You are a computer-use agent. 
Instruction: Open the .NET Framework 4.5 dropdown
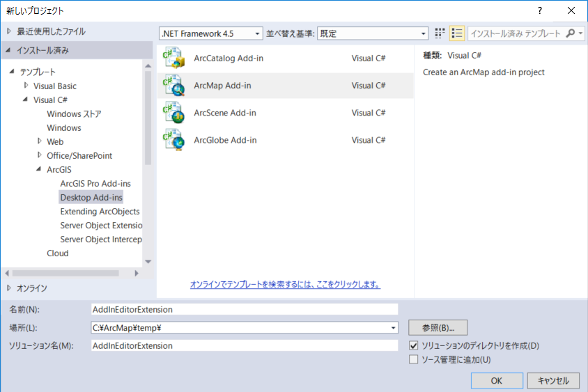pyautogui.click(x=211, y=33)
